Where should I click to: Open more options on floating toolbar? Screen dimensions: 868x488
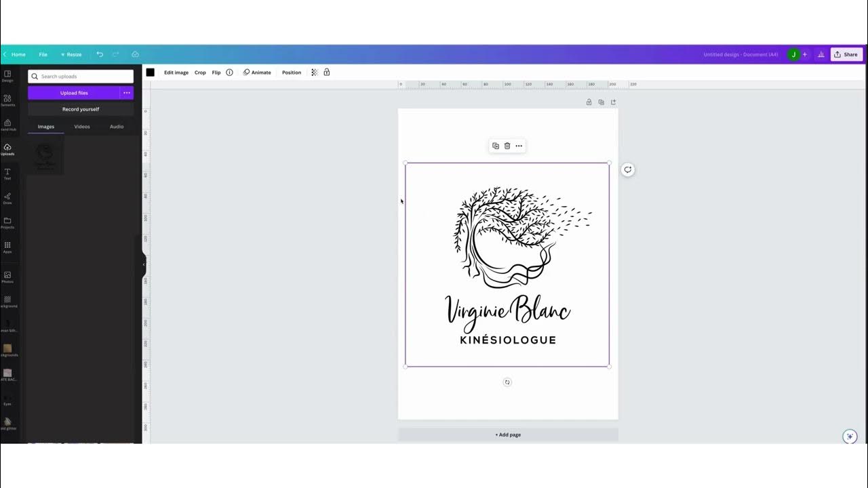click(x=519, y=146)
